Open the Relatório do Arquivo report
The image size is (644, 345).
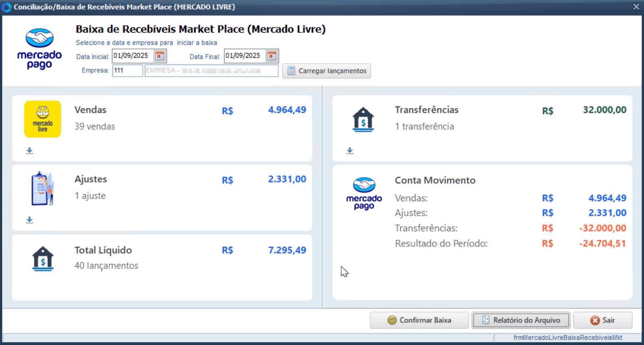pos(521,320)
